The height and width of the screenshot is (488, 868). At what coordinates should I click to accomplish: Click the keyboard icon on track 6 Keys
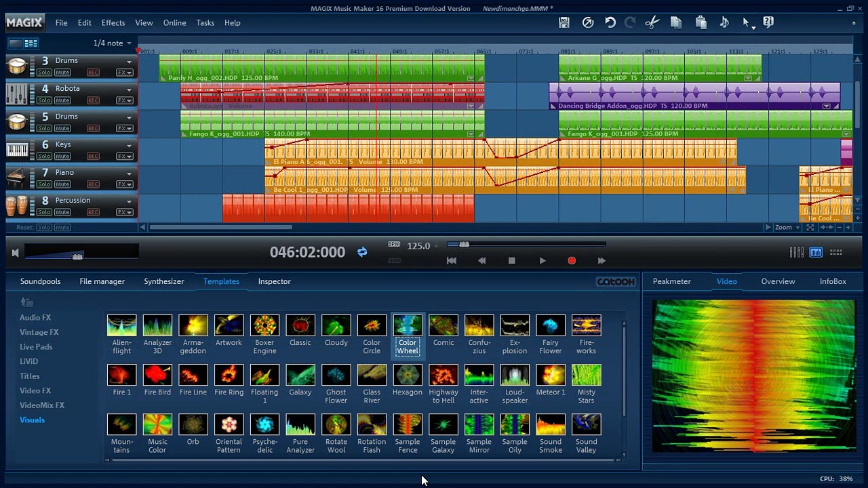tap(17, 150)
